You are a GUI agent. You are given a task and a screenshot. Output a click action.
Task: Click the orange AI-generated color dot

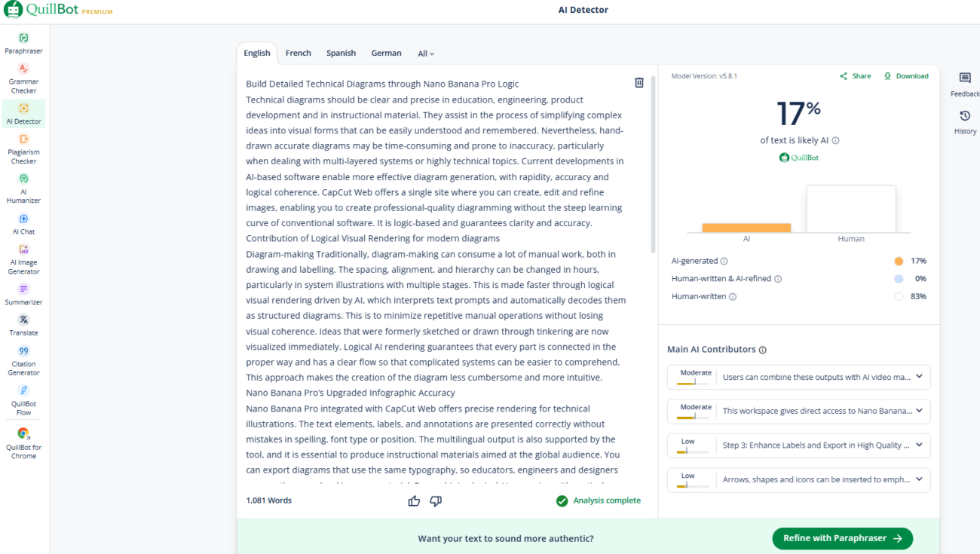(x=899, y=262)
